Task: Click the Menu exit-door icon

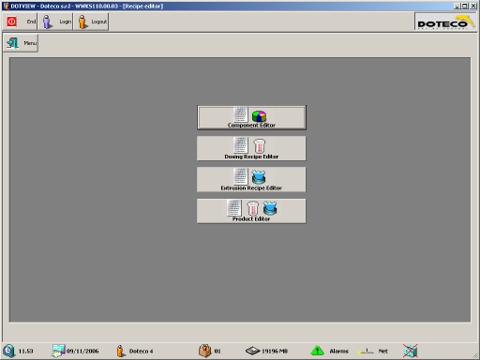Action: pos(13,43)
